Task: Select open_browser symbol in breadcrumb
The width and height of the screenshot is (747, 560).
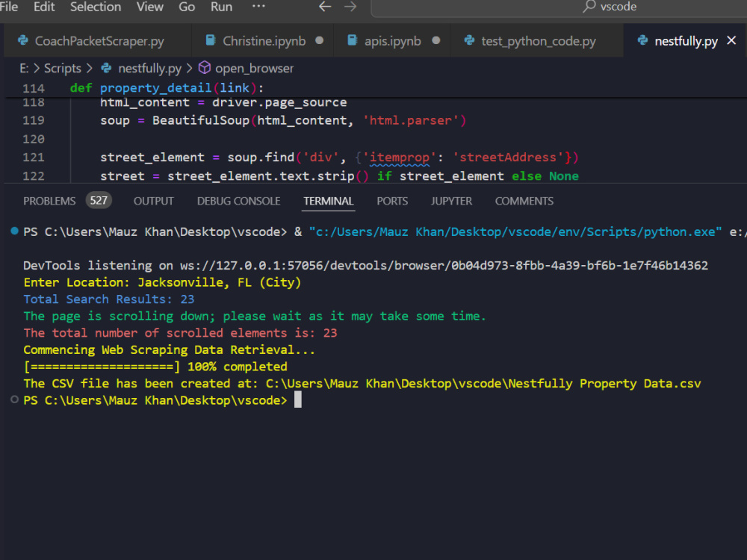Action: coord(254,68)
